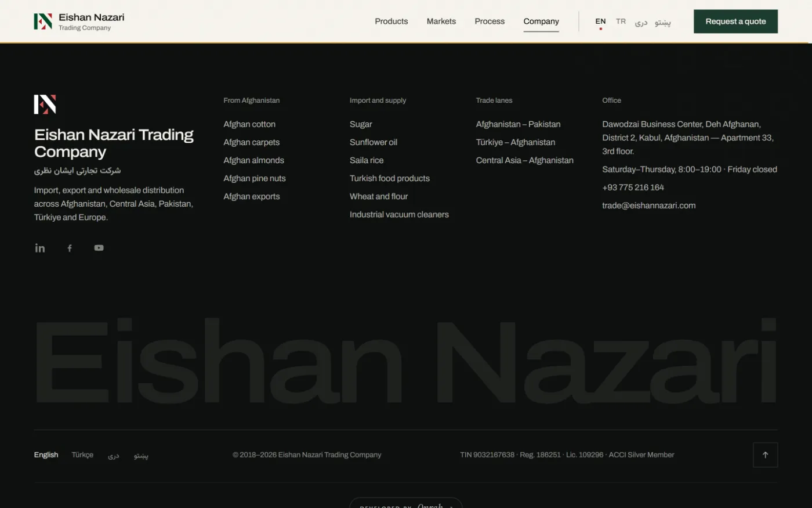This screenshot has width=812, height=508.
Task: Select the Company nav item
Action: pyautogui.click(x=541, y=21)
